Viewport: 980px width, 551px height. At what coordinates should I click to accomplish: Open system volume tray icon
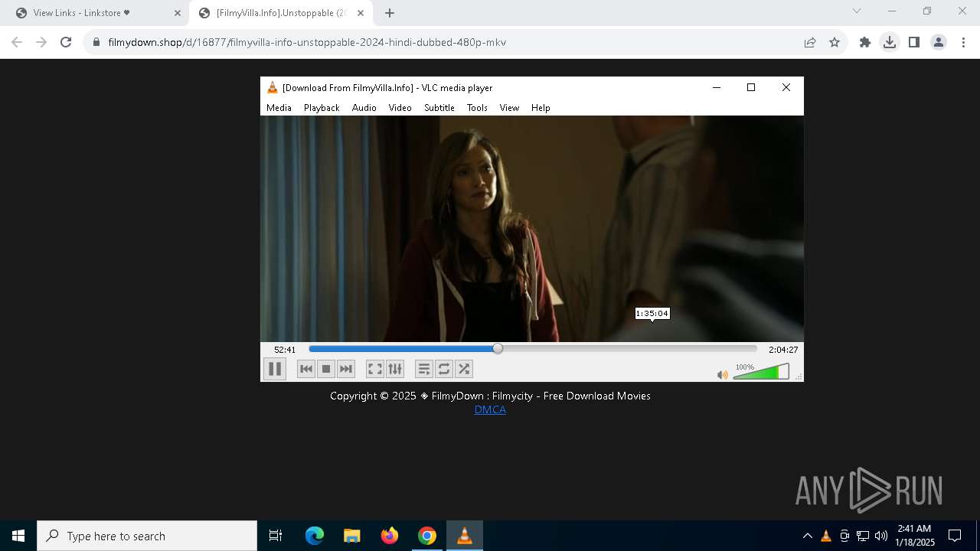pyautogui.click(x=881, y=536)
